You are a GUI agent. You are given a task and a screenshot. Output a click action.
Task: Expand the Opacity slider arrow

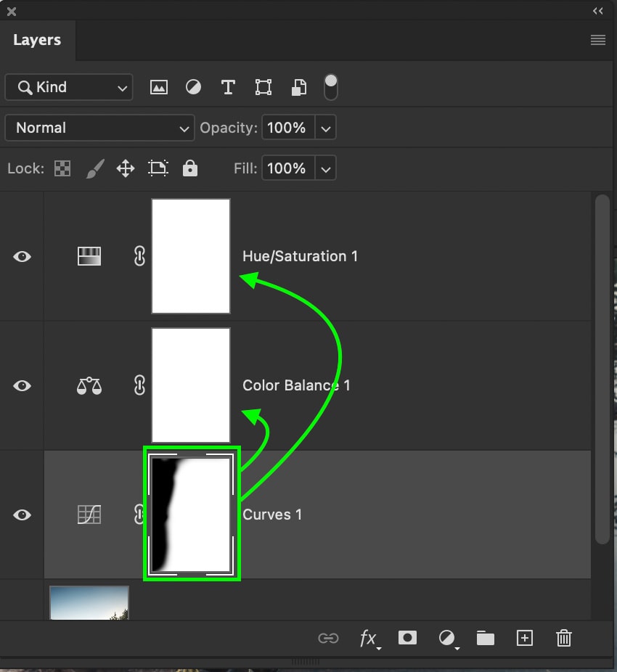325,128
